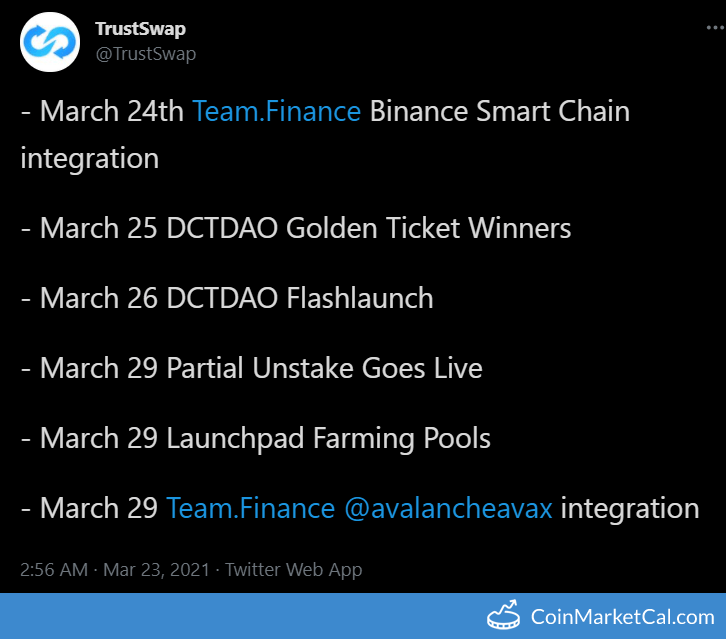Screen dimensions: 726x639
Task: Open the Twitter Web App source link
Action: [x=294, y=570]
